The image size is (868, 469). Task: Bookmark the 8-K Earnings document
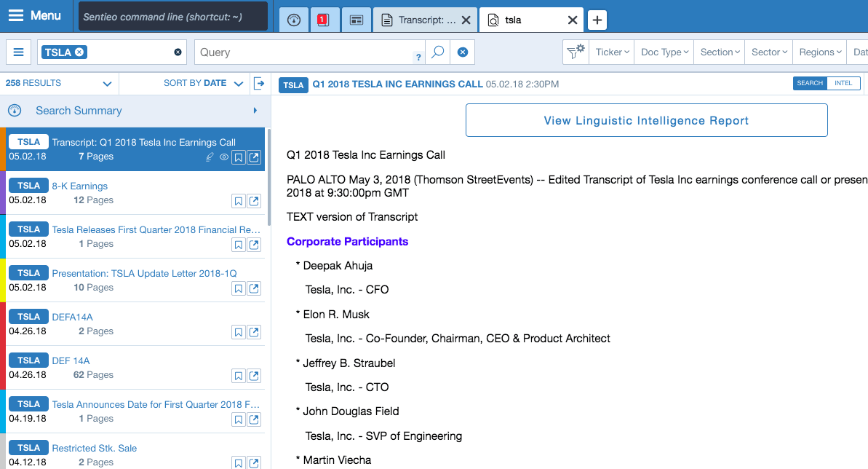(238, 201)
